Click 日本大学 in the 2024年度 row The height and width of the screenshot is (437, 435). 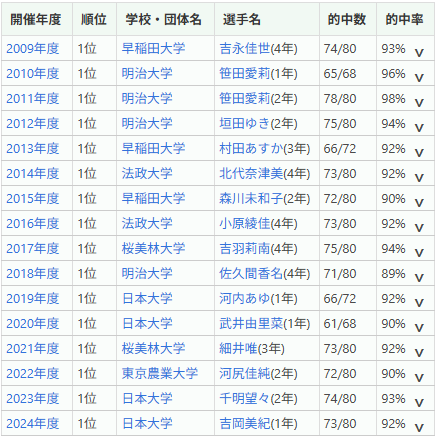click(x=147, y=424)
